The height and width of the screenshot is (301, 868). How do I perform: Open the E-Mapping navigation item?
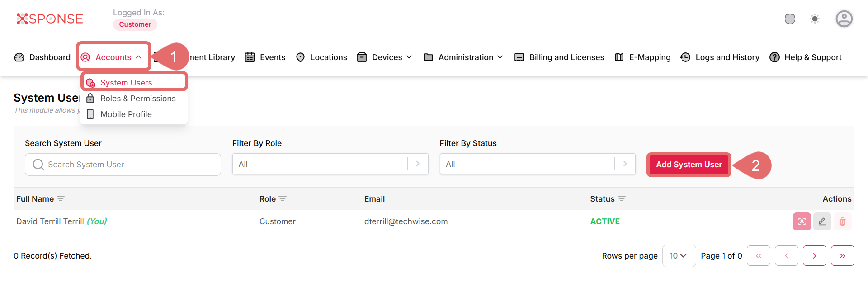coord(642,57)
